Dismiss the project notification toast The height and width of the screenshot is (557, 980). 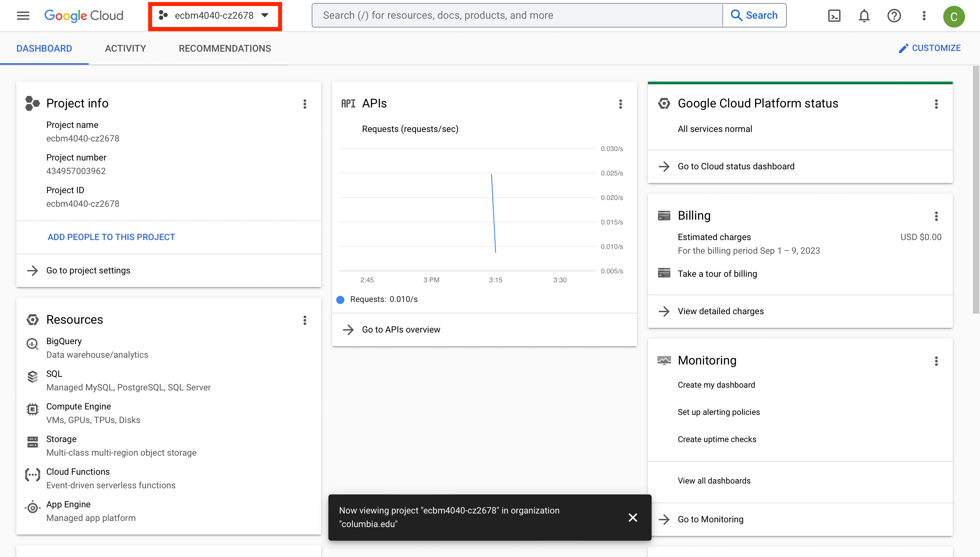point(633,518)
